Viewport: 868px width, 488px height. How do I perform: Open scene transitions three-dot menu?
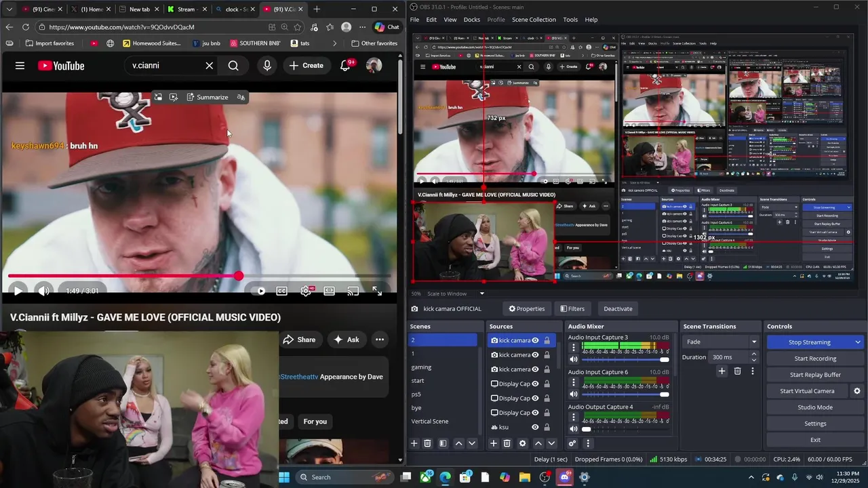click(752, 371)
